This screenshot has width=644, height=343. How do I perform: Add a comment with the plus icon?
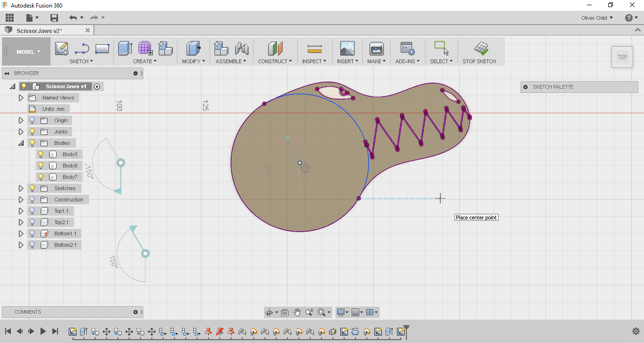tap(136, 312)
